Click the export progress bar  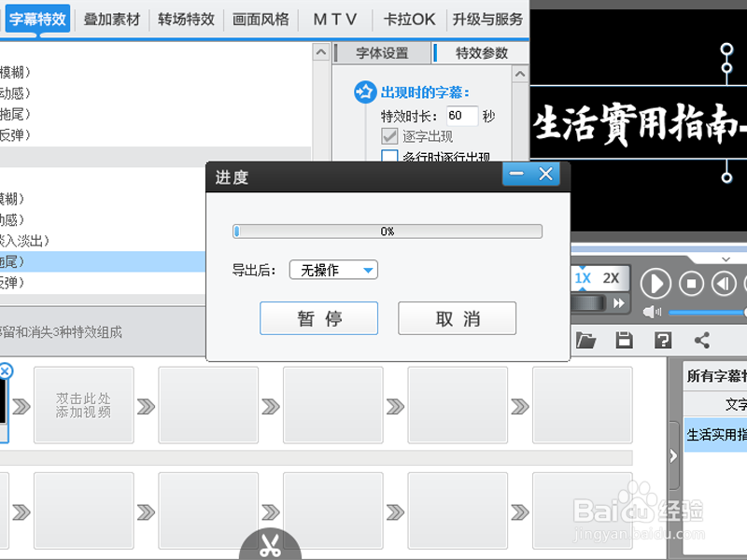388,231
